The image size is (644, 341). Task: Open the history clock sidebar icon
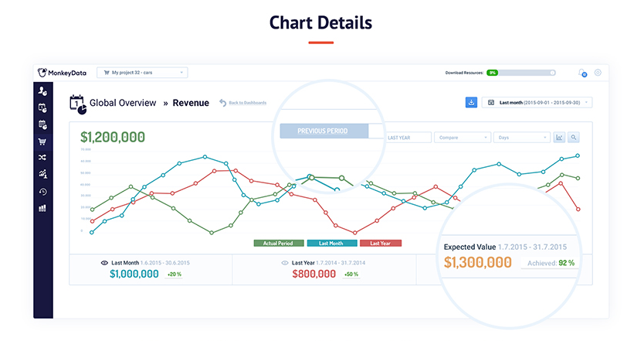coord(43,191)
